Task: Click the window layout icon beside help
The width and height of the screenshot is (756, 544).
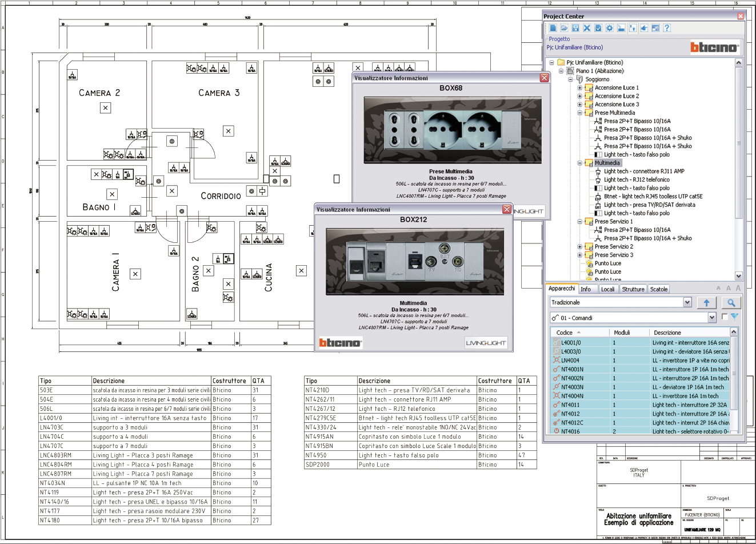Action: click(655, 28)
